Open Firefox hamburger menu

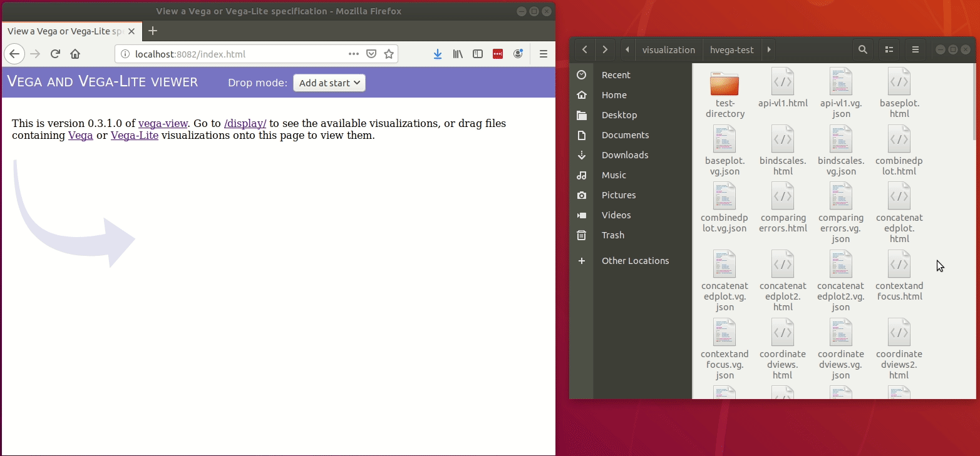pyautogui.click(x=544, y=54)
